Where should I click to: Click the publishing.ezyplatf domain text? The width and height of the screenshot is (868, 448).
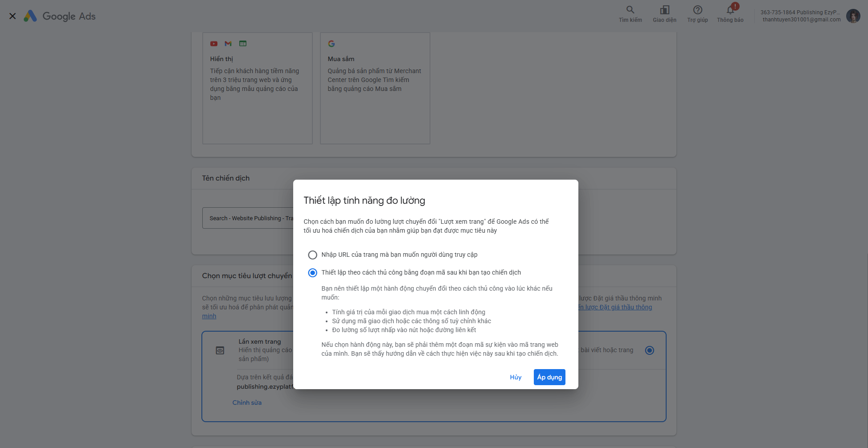[265, 387]
